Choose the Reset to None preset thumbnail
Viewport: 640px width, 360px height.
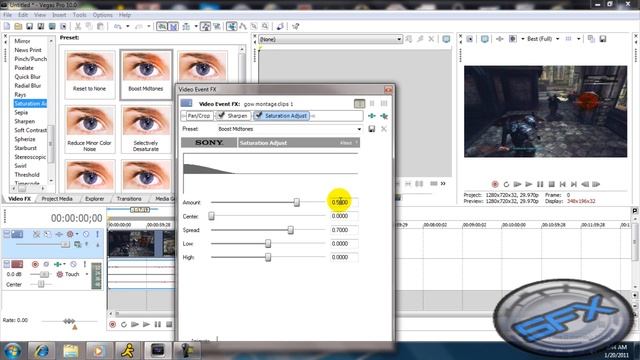coord(89,74)
